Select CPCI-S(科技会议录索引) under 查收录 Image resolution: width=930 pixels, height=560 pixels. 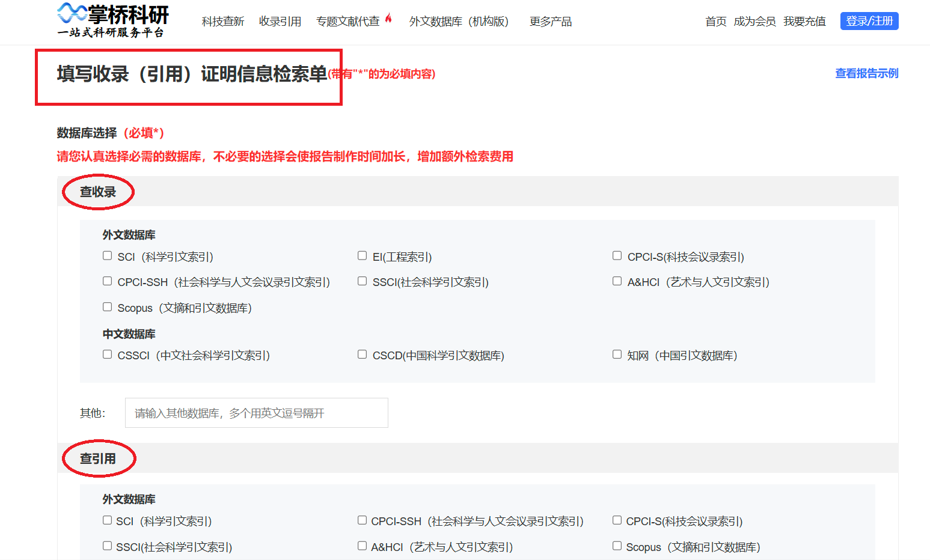617,255
